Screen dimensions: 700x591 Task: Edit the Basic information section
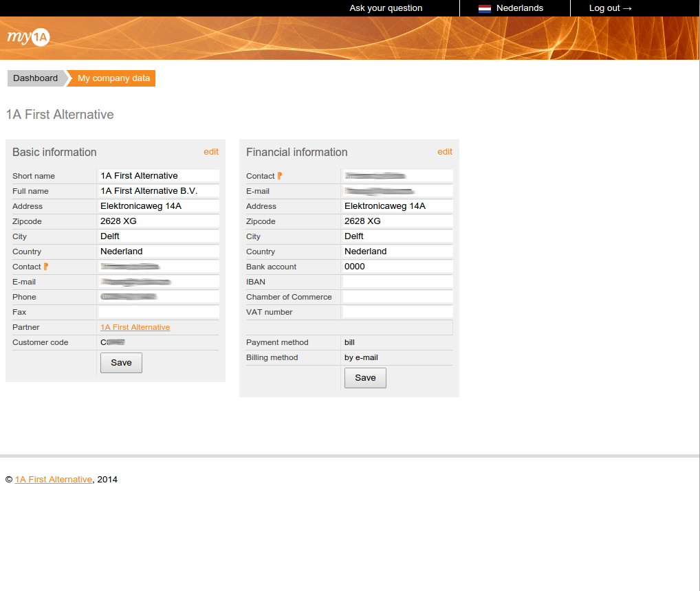[x=211, y=152]
